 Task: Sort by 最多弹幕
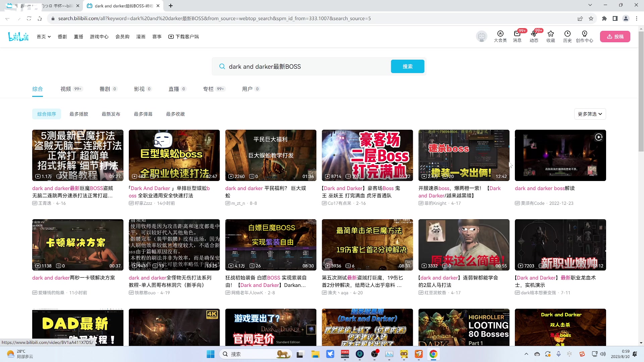pos(143,114)
